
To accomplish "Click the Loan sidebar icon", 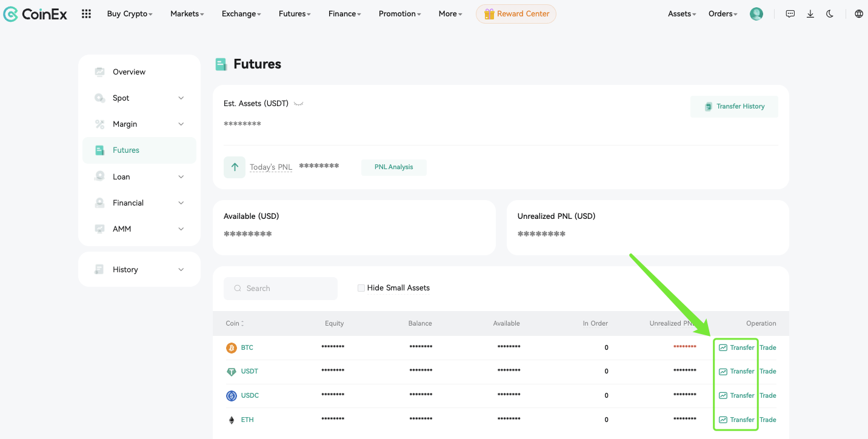I will (x=100, y=176).
